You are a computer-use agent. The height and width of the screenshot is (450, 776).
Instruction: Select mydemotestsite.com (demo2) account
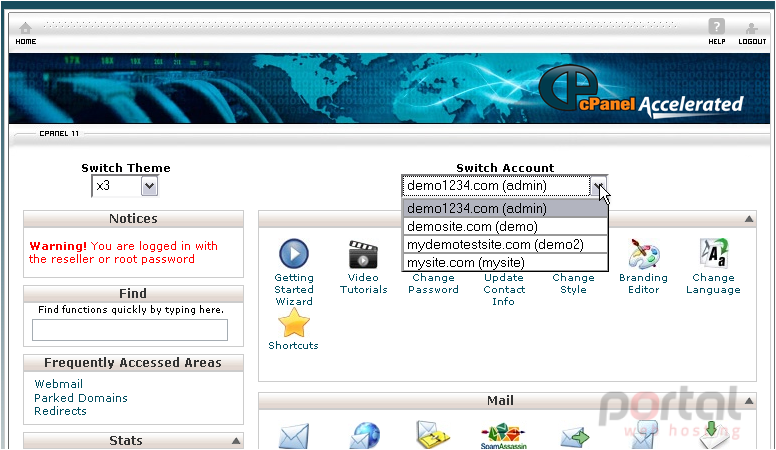505,245
